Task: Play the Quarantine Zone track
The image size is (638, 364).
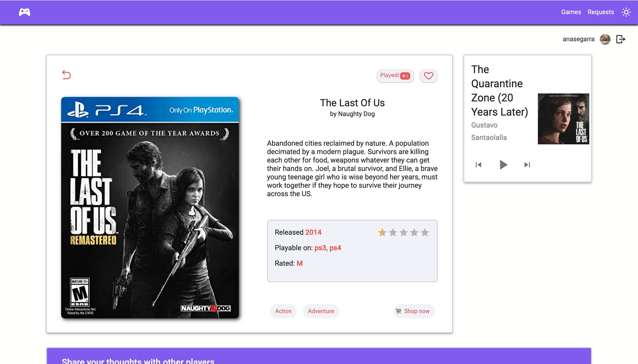Action: [503, 165]
